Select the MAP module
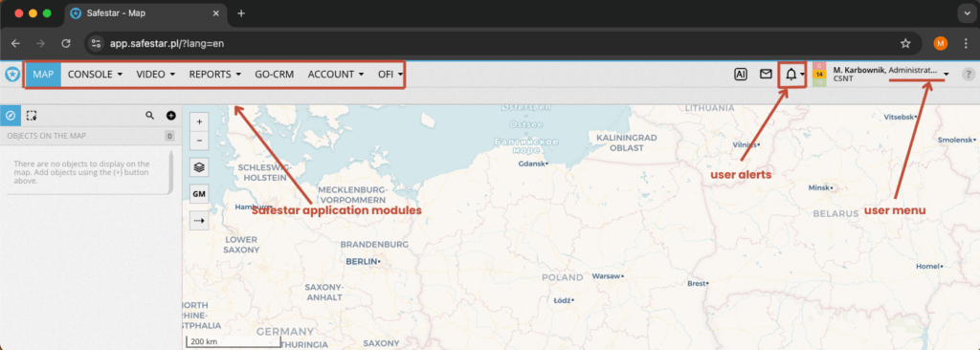Viewport: 980px width, 350px height. (x=44, y=75)
